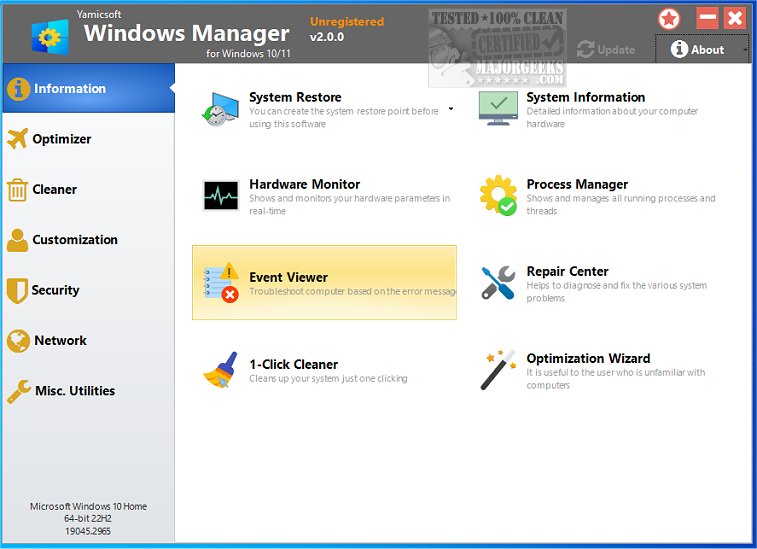757x549 pixels.
Task: Open the Hardware Monitor waveform icon
Action: tap(220, 195)
